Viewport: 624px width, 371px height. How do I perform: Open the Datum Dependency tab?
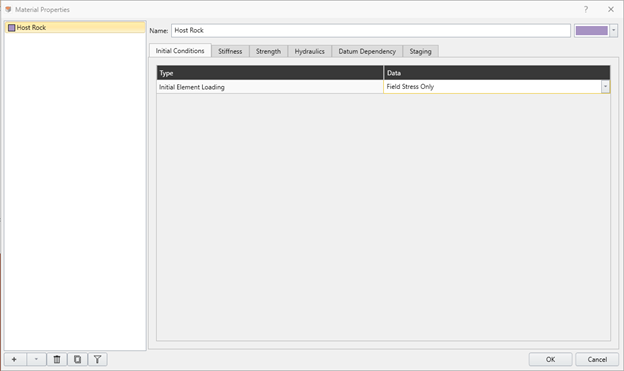pyautogui.click(x=367, y=51)
